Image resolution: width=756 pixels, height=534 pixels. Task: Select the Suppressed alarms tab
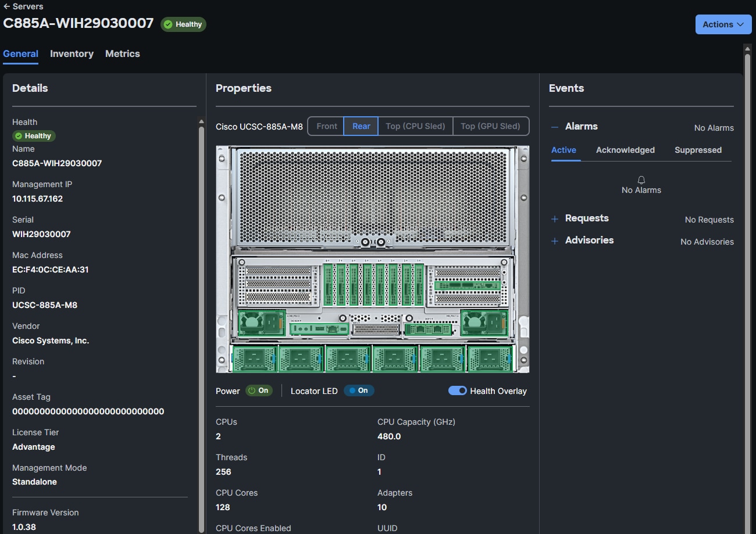pos(698,150)
